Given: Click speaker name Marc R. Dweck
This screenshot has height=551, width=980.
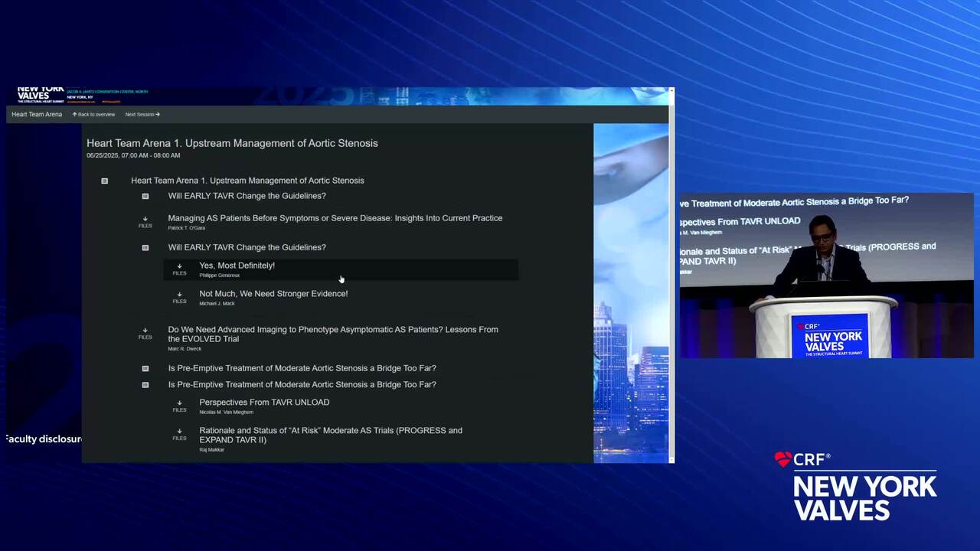Looking at the screenshot, I should click(x=185, y=349).
